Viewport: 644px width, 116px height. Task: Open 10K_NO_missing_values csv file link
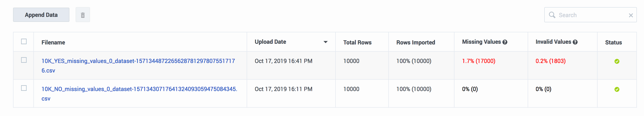click(x=139, y=94)
